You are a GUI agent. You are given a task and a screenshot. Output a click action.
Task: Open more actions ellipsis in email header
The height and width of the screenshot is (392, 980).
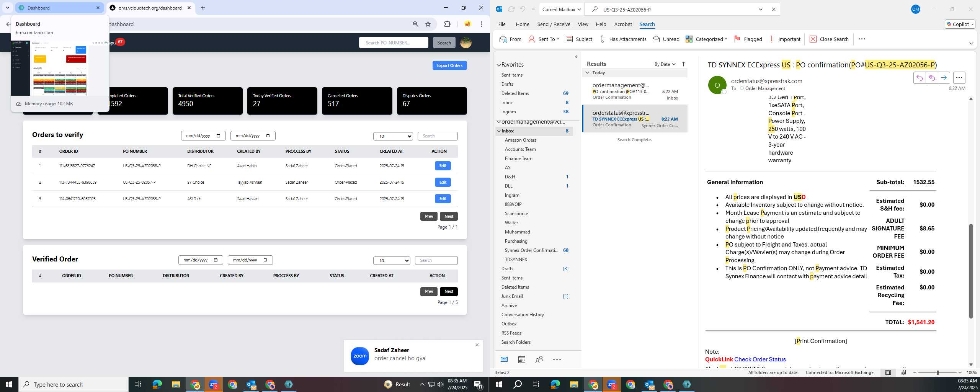(959, 78)
